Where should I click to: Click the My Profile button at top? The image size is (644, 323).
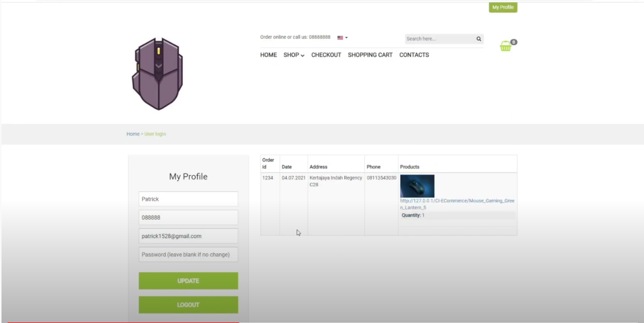point(503,8)
